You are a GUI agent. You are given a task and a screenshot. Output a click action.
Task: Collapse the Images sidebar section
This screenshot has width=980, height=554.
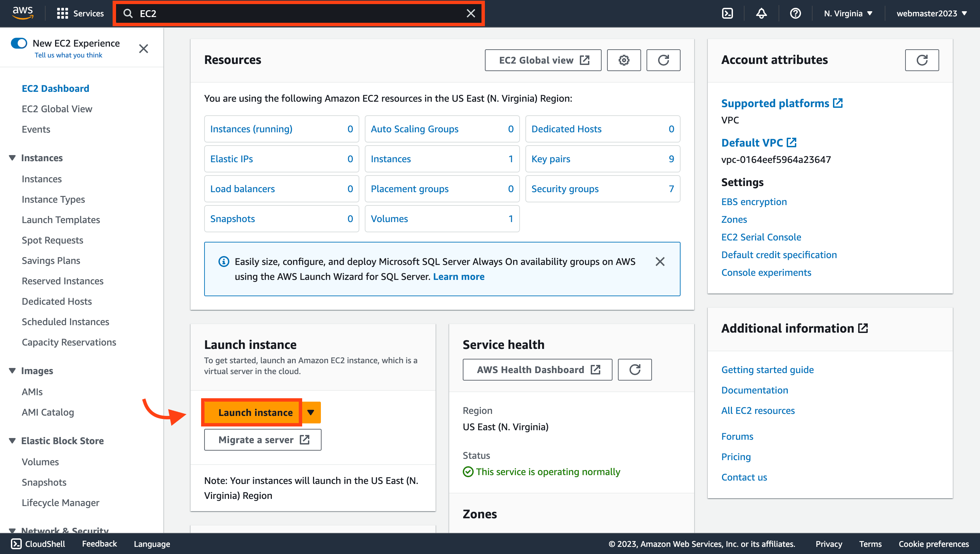[x=12, y=371]
